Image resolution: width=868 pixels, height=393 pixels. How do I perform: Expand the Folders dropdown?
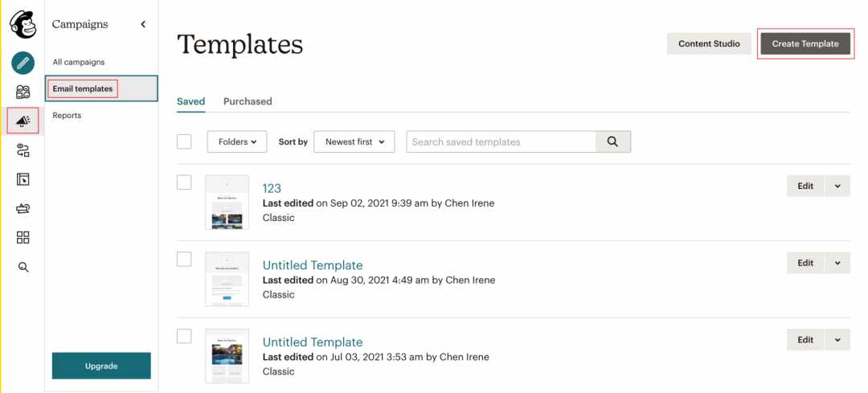pos(237,141)
